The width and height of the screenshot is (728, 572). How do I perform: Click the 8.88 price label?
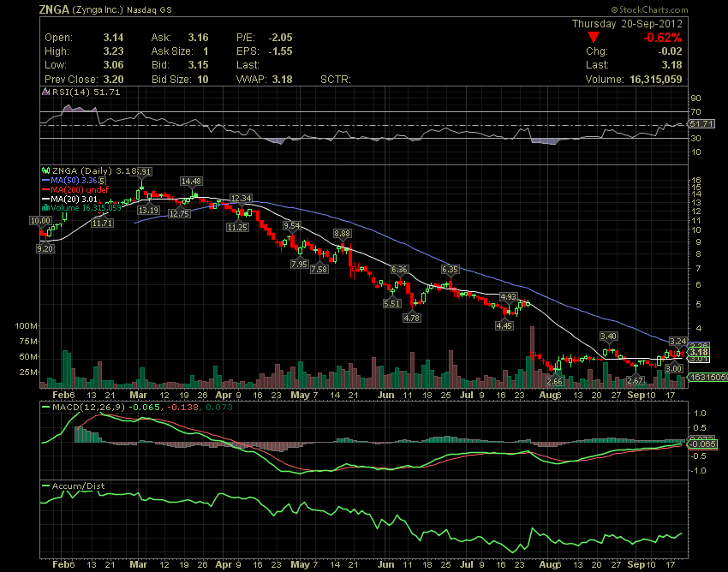coord(343,234)
